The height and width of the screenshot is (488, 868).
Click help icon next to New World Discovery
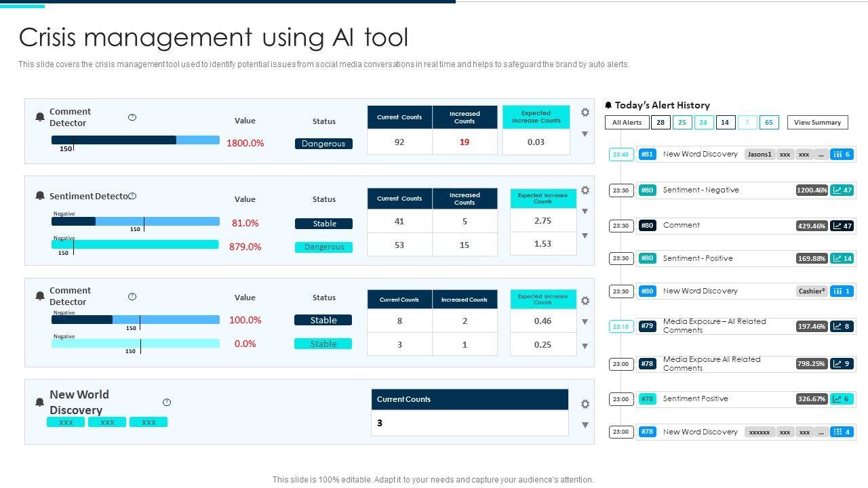pyautogui.click(x=167, y=402)
